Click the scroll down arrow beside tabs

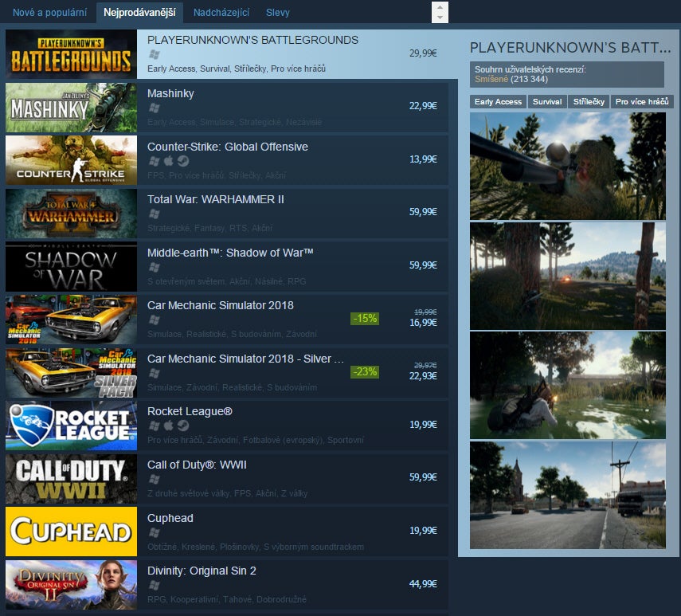(x=440, y=18)
